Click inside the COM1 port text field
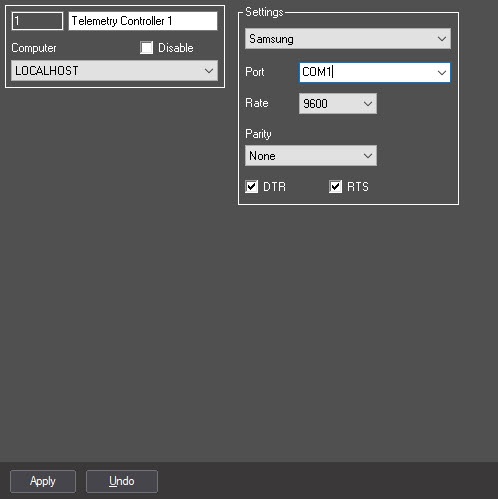 tap(367, 72)
